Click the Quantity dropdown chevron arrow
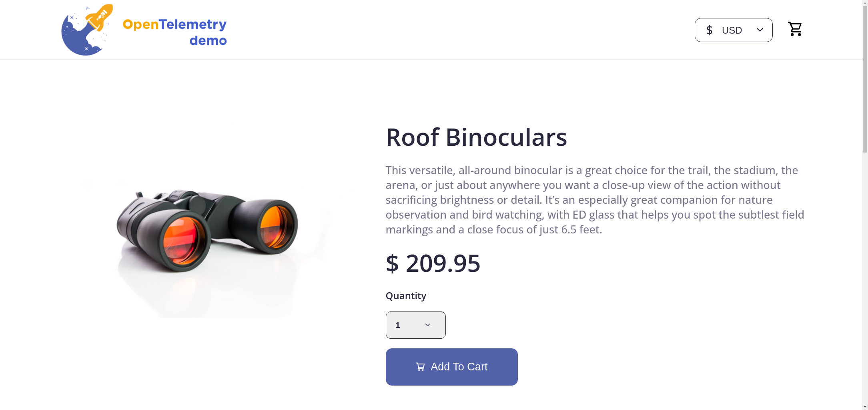868x410 pixels. click(x=427, y=325)
